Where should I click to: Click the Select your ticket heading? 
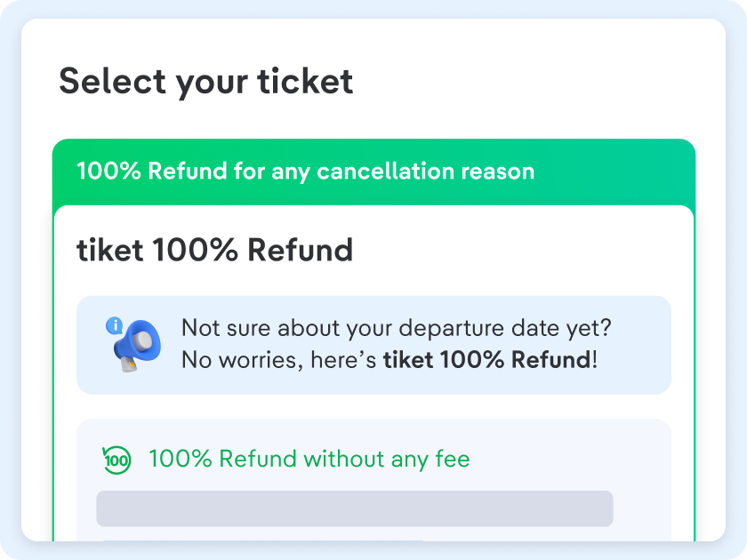pyautogui.click(x=205, y=81)
